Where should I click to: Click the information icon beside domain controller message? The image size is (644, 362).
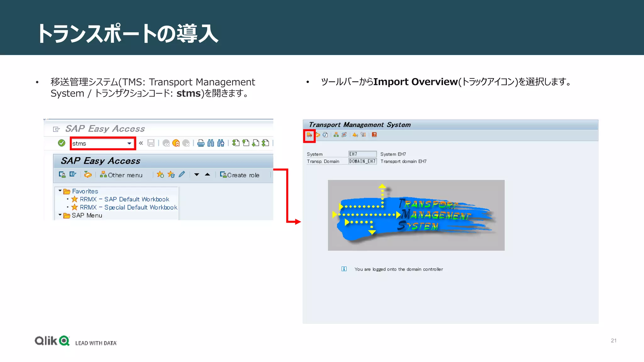click(344, 269)
